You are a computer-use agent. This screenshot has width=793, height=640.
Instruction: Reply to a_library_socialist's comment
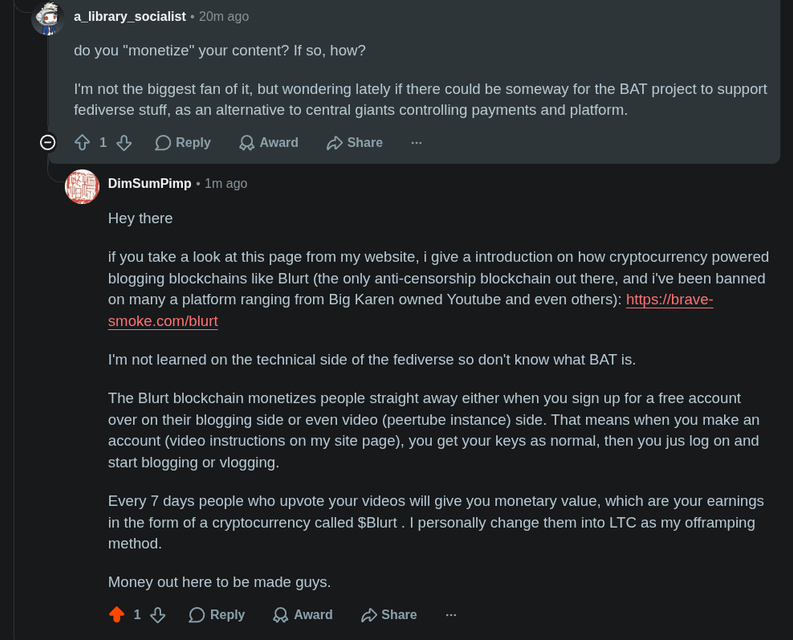coord(183,143)
